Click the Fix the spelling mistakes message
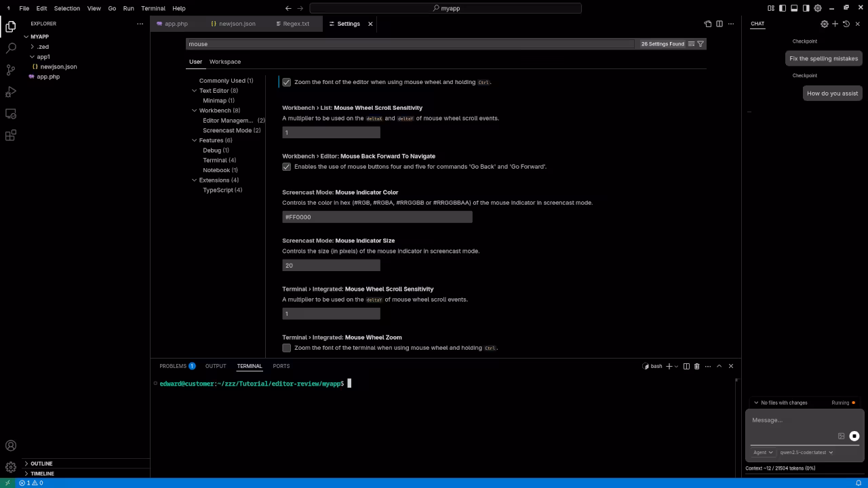 [823, 58]
